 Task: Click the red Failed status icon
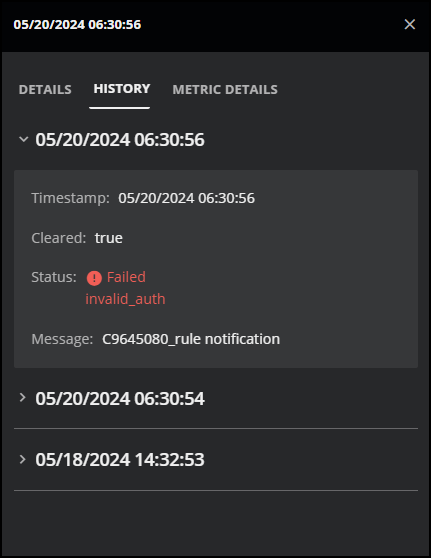click(94, 278)
